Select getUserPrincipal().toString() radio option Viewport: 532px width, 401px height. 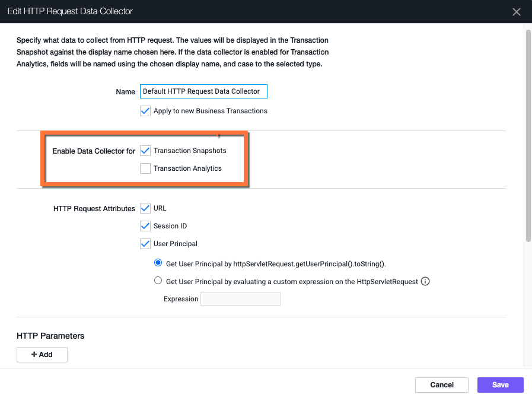(x=158, y=263)
